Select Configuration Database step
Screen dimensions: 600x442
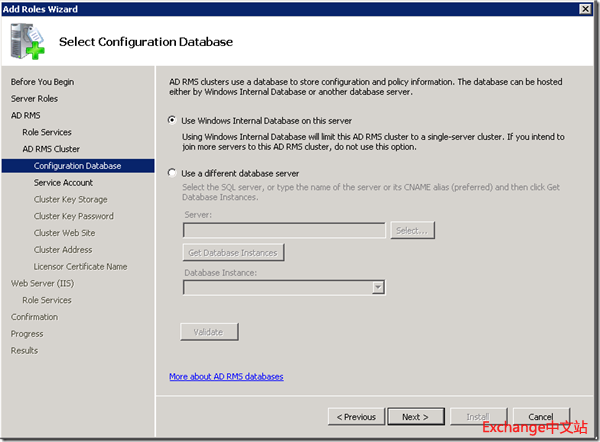[77, 166]
